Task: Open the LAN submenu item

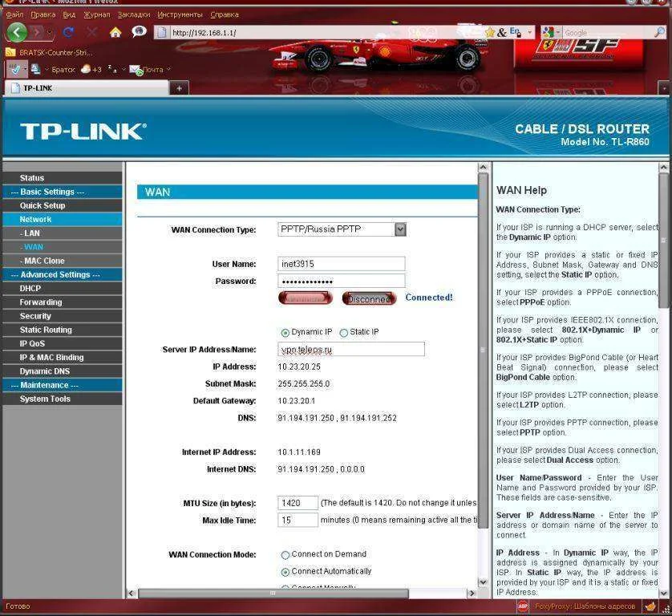Action: (x=62, y=233)
